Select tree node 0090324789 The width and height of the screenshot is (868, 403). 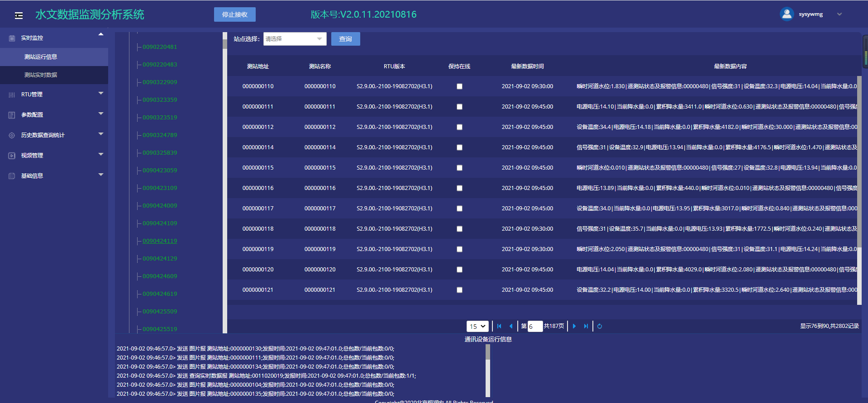point(160,135)
